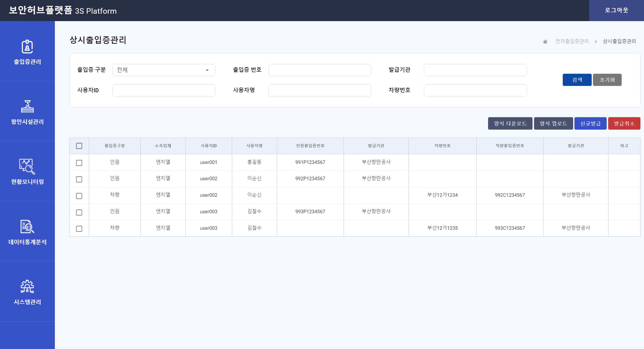Click the 사용자ID column header
Image resolution: width=644 pixels, height=349 pixels.
209,146
